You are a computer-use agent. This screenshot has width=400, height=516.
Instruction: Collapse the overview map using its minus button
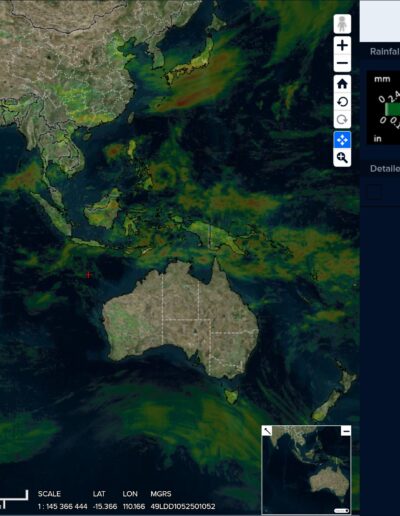[346, 431]
